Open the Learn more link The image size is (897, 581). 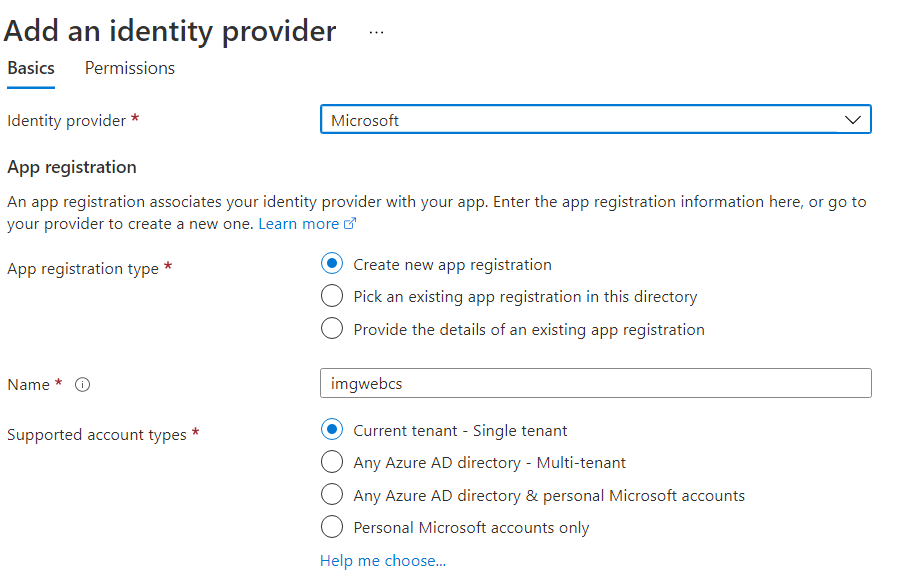click(x=298, y=224)
